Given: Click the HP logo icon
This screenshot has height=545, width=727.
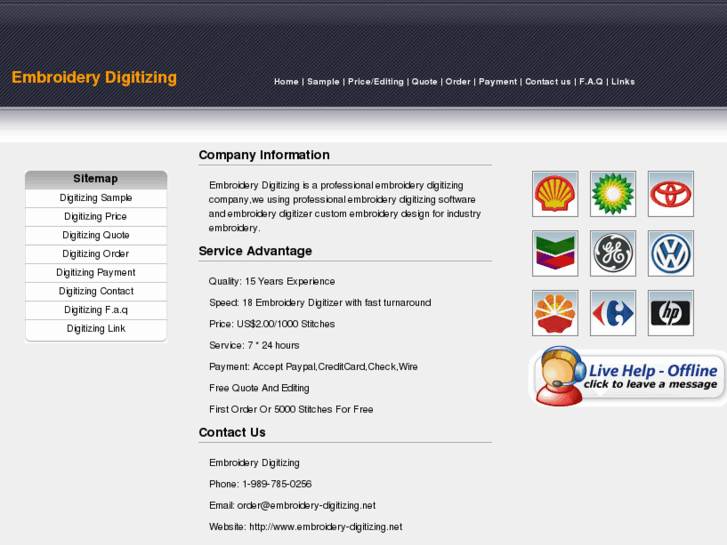Looking at the screenshot, I should 671,313.
